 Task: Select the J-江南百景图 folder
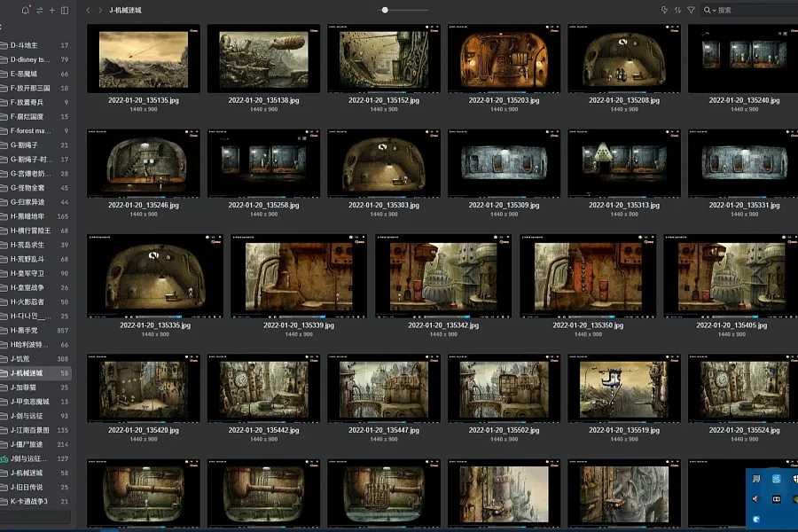pyautogui.click(x=35, y=430)
